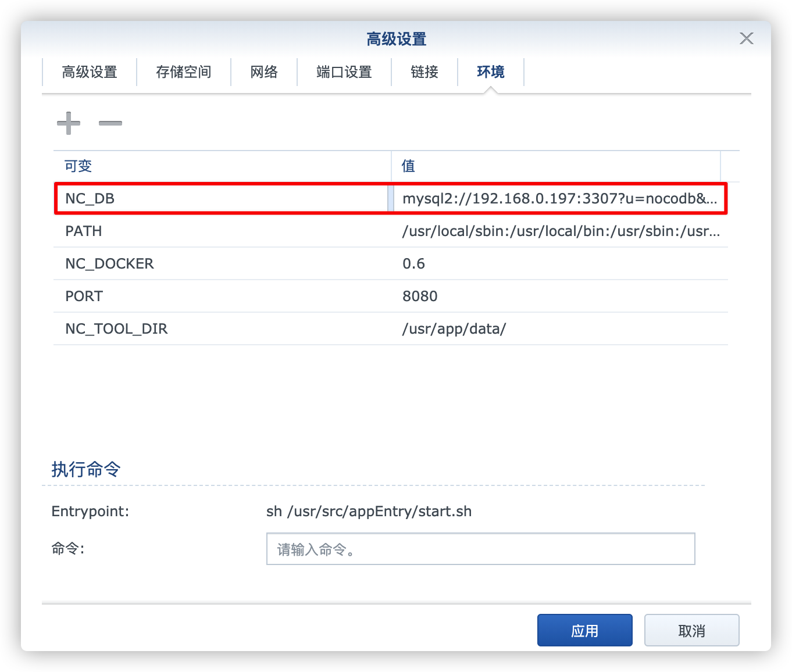Cancel with the 取消 button

point(692,630)
